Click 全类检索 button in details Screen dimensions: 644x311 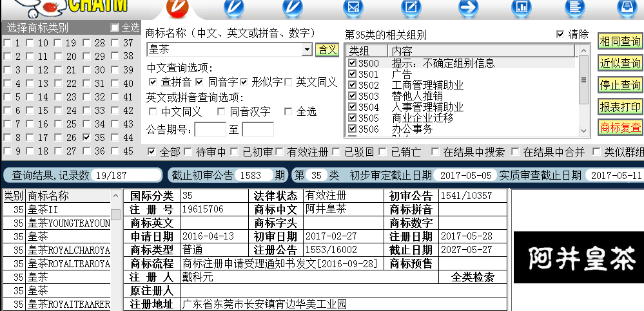coord(473,278)
